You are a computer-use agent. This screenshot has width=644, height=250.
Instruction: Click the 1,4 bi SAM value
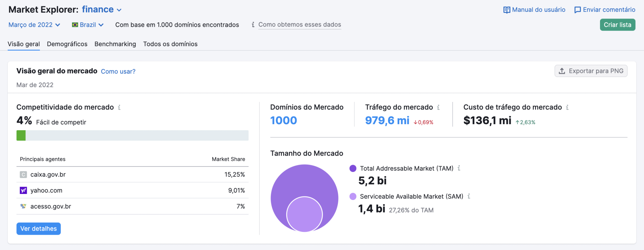pyautogui.click(x=372, y=209)
